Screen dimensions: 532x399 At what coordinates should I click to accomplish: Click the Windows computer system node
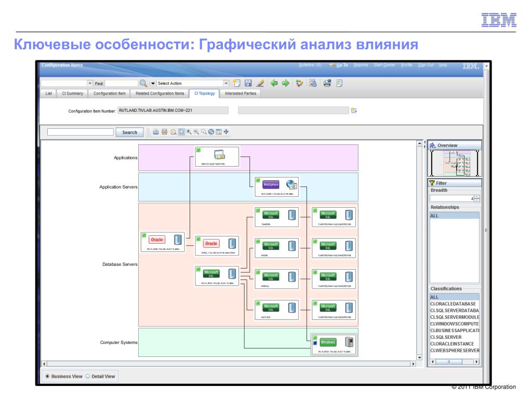point(334,345)
